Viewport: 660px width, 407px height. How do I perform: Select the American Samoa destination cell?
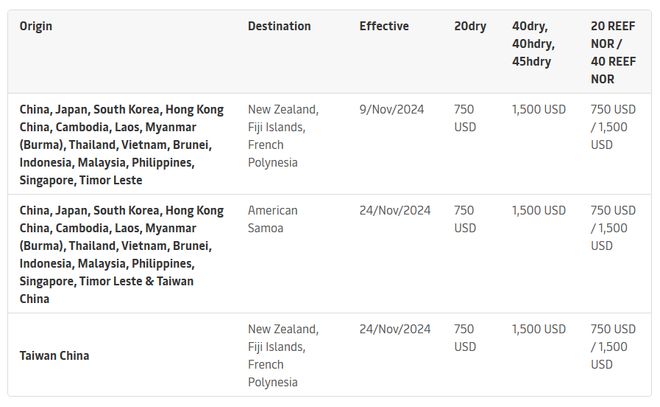pos(273,219)
